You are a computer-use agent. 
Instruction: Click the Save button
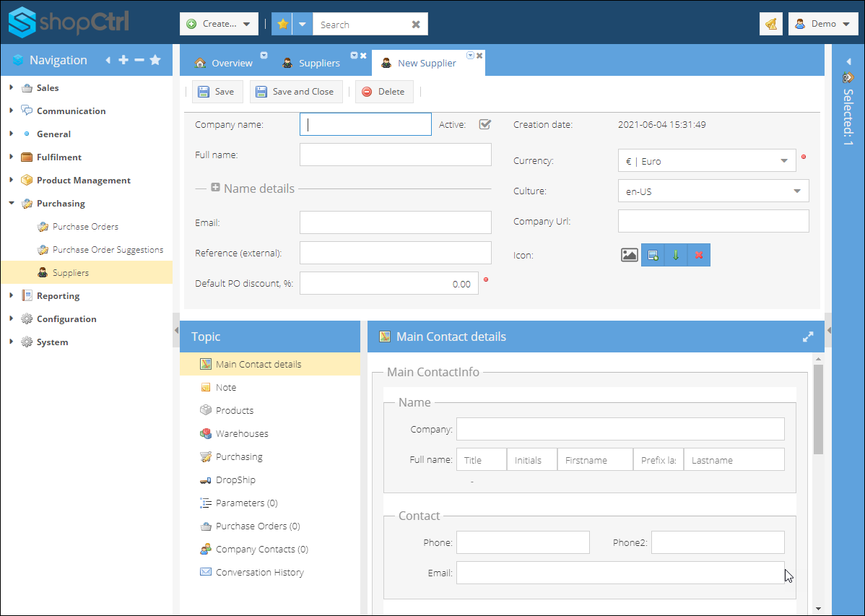click(x=217, y=92)
